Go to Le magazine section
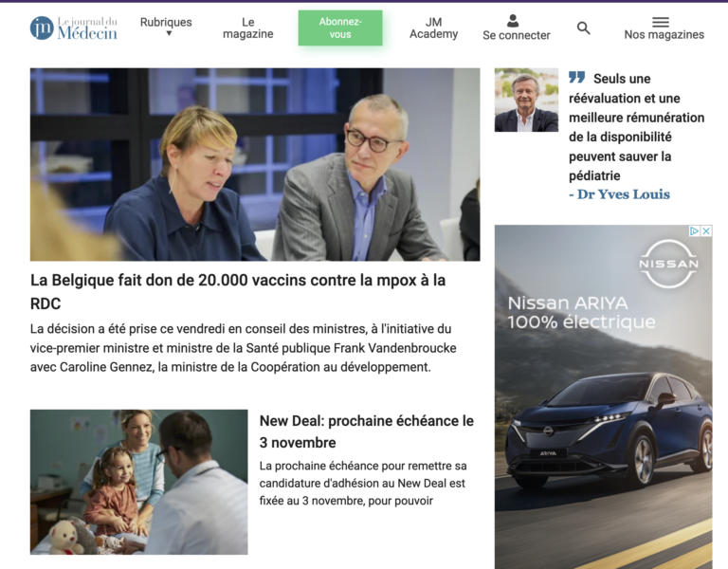The height and width of the screenshot is (569, 728). point(248,28)
